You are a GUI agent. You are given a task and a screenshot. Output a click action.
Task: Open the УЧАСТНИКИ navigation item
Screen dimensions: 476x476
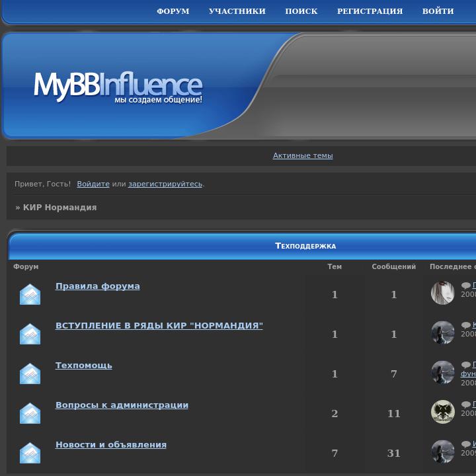pyautogui.click(x=237, y=11)
